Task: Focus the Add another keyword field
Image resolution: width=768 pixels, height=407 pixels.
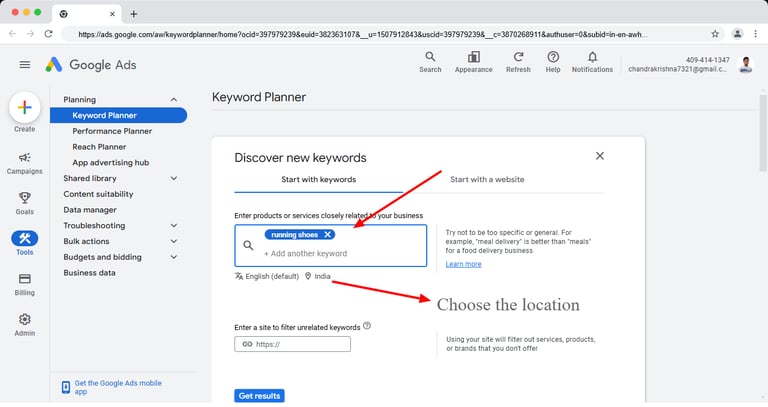Action: tap(306, 253)
